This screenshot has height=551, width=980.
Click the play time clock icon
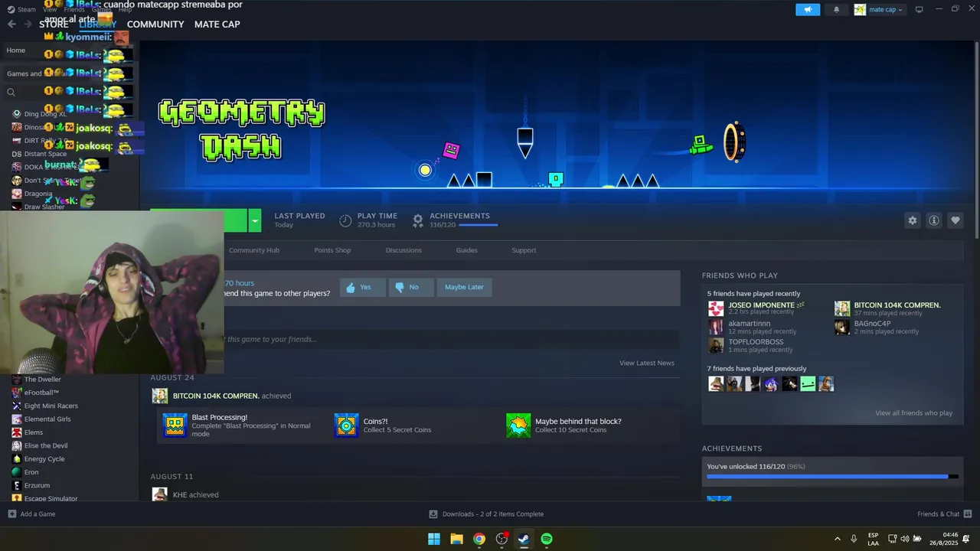pos(345,220)
